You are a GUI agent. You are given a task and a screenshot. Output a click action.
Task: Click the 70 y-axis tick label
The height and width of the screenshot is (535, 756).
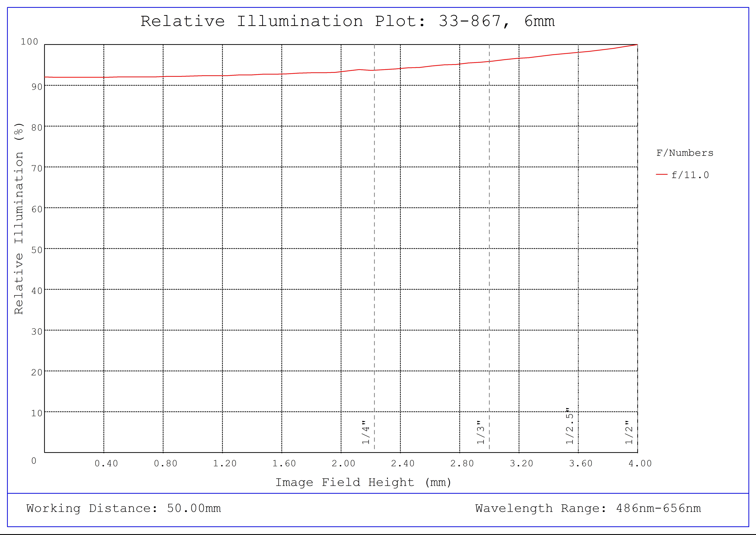pos(37,168)
